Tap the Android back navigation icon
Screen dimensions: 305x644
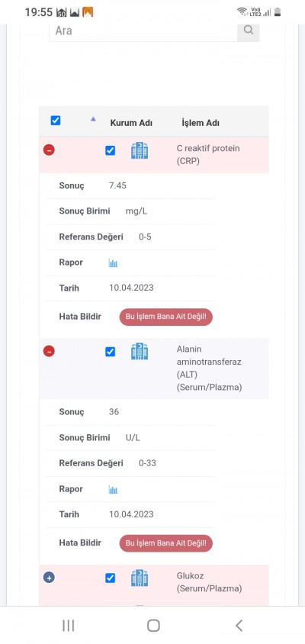coord(239,626)
